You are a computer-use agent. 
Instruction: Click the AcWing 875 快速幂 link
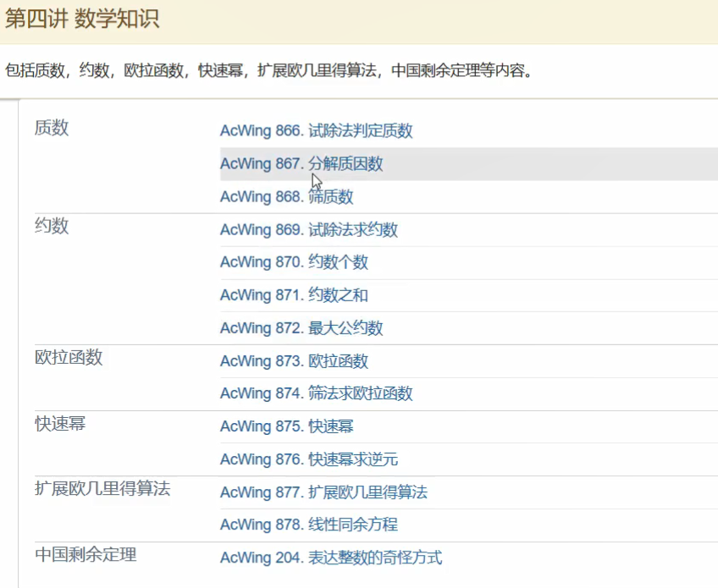[286, 426]
